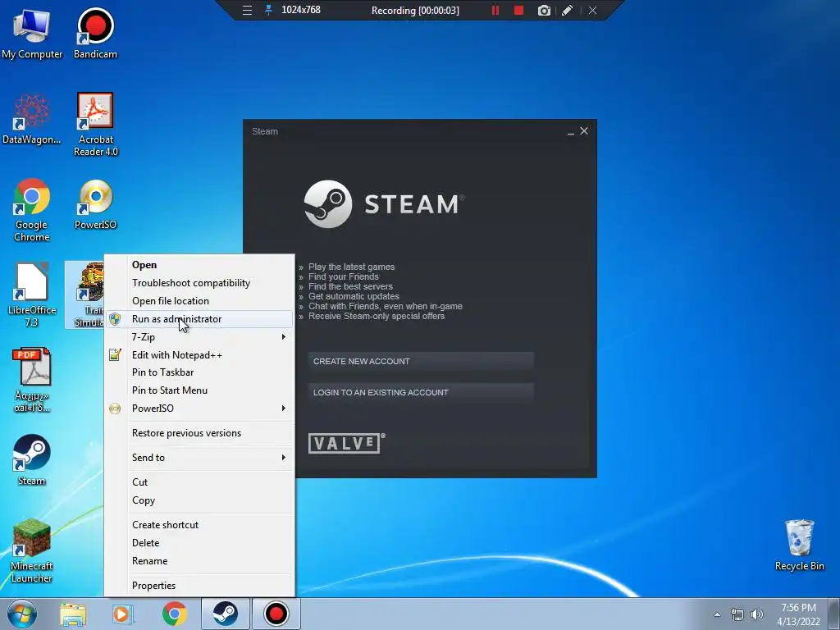
Task: Choose Cut in the context menu
Action: tap(199, 482)
